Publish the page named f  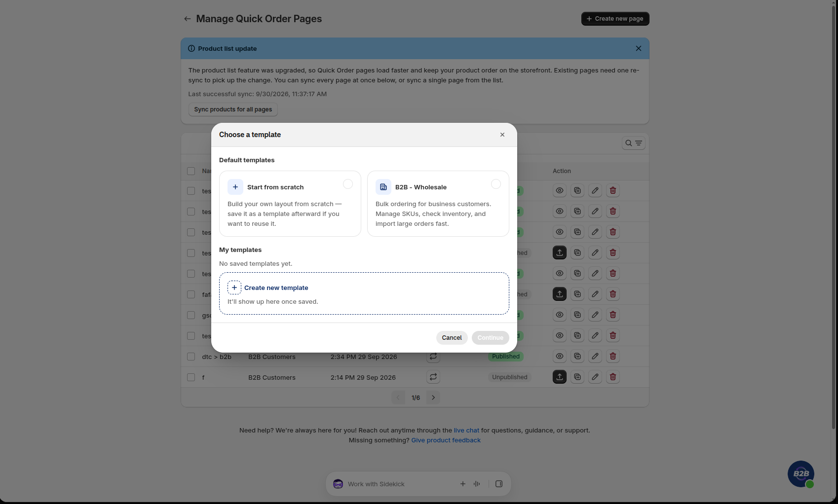(x=560, y=377)
